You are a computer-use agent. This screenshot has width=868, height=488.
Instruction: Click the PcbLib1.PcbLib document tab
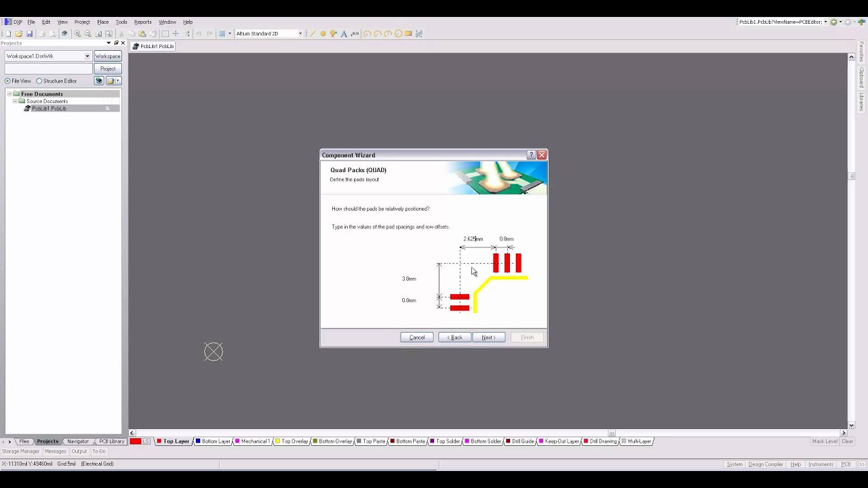(154, 46)
